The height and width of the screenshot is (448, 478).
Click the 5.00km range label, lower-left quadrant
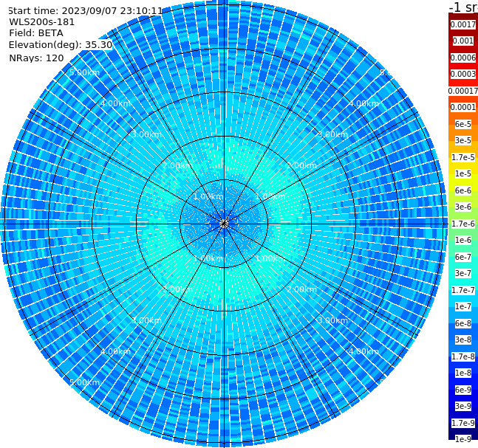(x=84, y=382)
